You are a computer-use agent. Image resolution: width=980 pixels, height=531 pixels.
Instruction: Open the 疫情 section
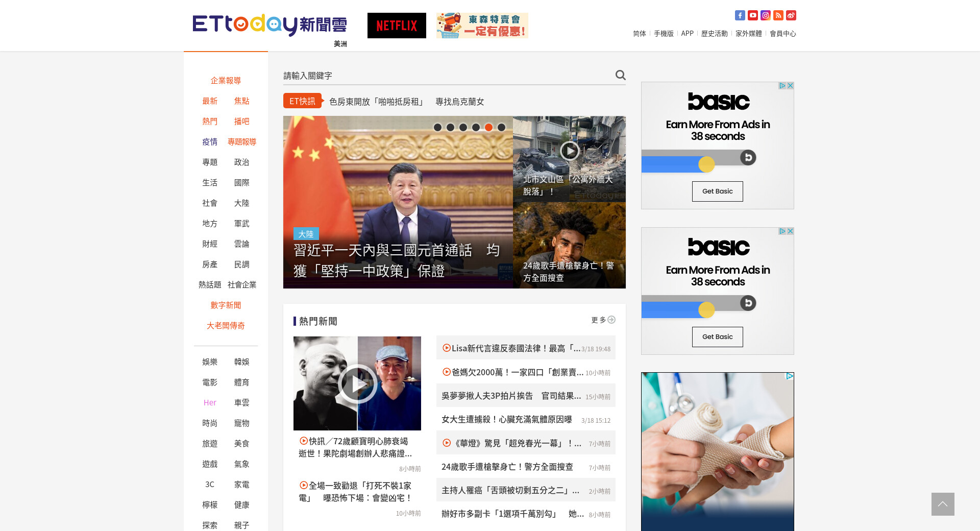210,142
